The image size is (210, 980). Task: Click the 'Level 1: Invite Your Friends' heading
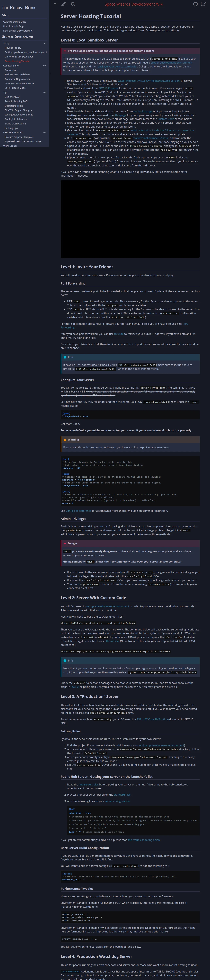[x=87, y=267]
